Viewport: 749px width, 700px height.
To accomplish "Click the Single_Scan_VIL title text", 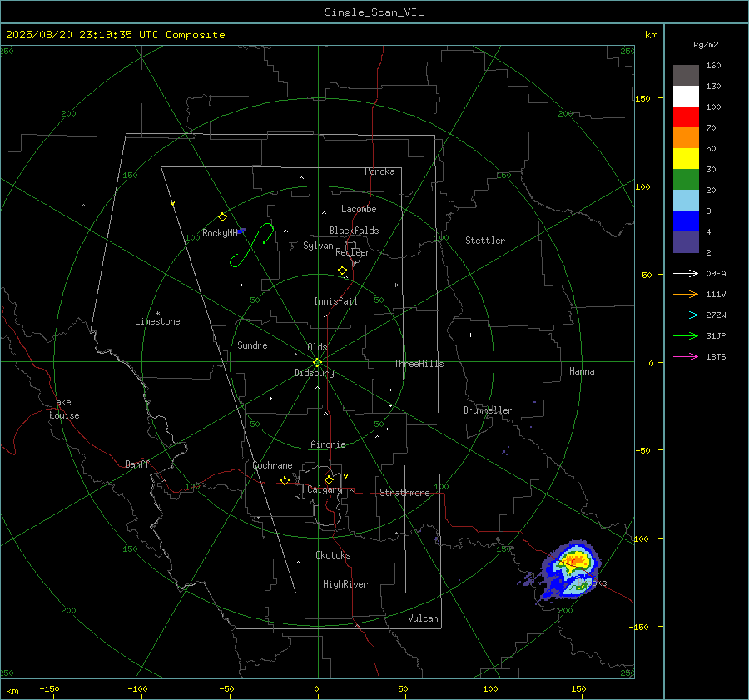I will click(374, 12).
